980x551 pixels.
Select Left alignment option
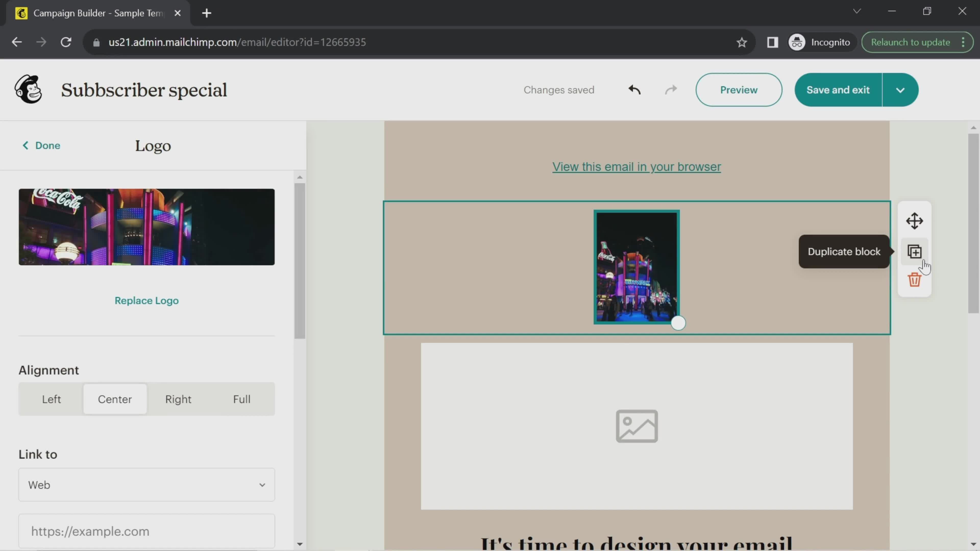[51, 399]
